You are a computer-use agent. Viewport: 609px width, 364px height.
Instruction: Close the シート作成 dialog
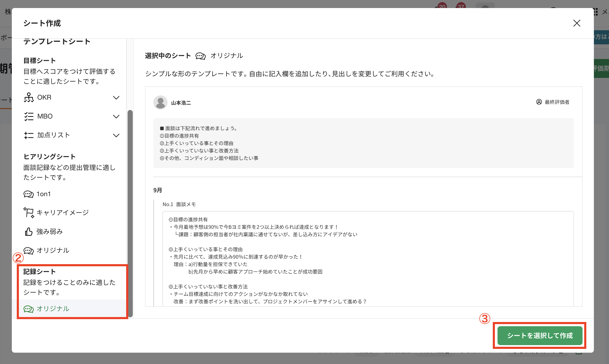tap(577, 23)
